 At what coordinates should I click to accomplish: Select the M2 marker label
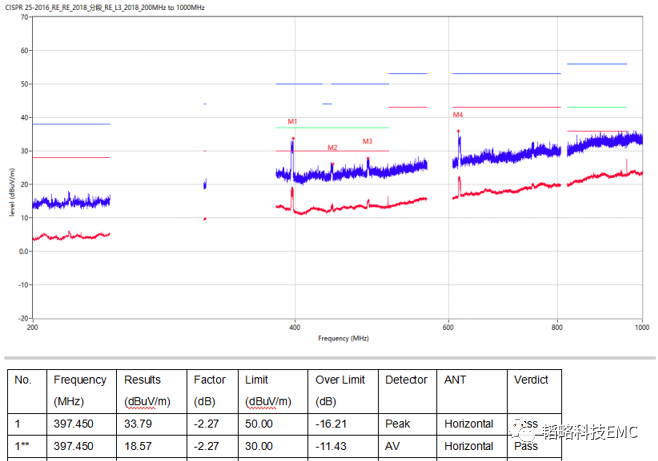[332, 148]
